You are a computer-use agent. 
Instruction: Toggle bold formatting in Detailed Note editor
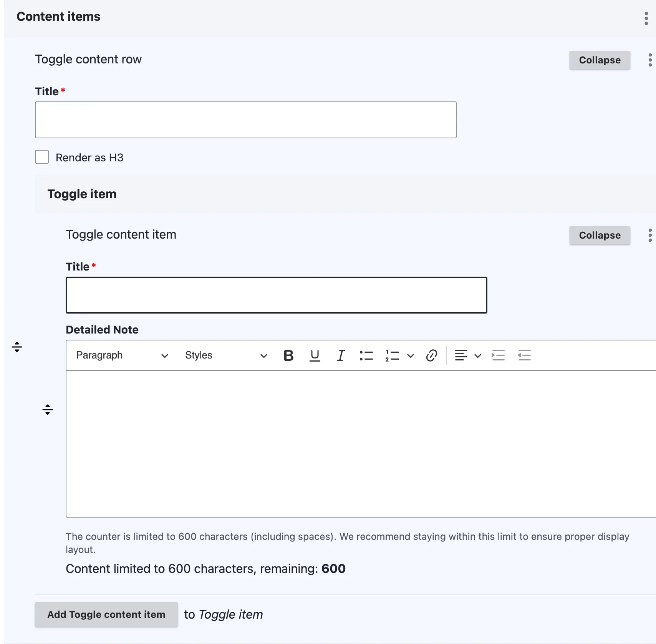(x=288, y=355)
